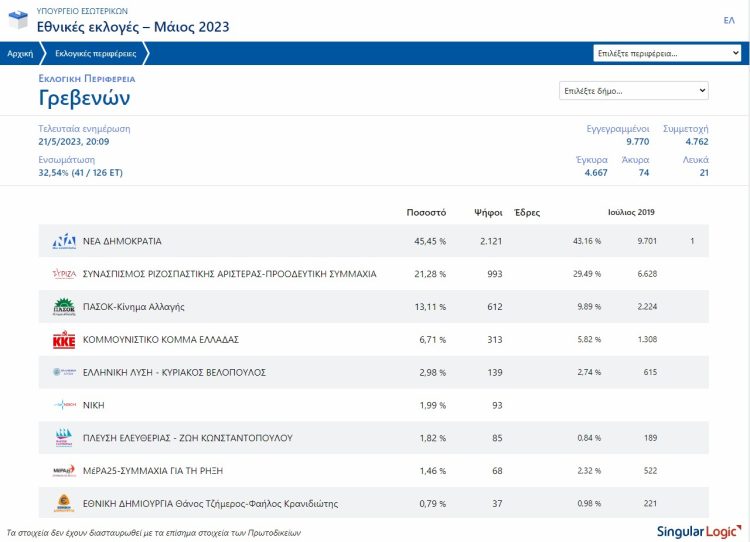Click the SingularLogic logo
This screenshot has height=542, width=750.
[699, 531]
